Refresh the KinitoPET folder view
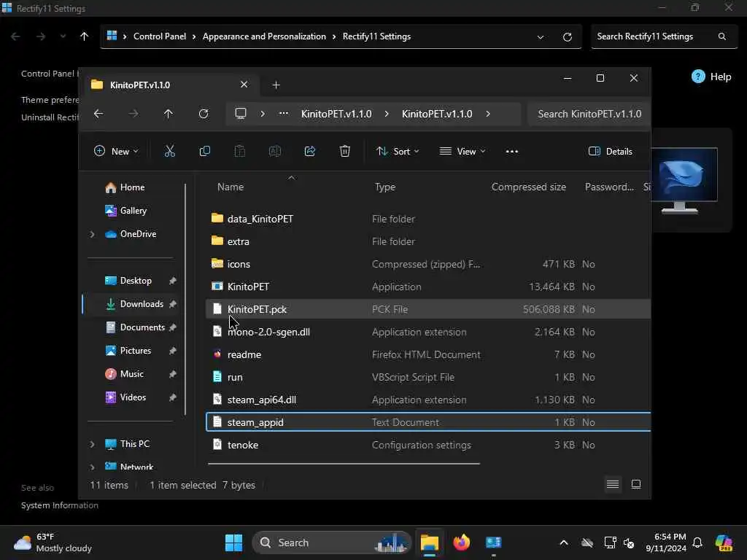This screenshot has height=560, width=747. point(204,114)
